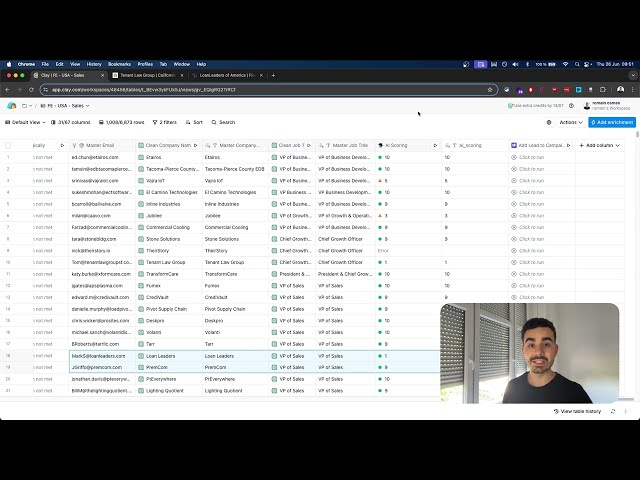
Task: Click the play icon on AI Scoring column
Action: tap(435, 145)
